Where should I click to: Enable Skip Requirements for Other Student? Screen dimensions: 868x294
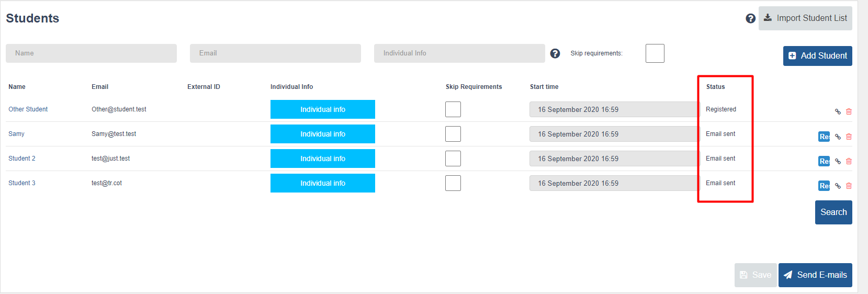pyautogui.click(x=453, y=109)
